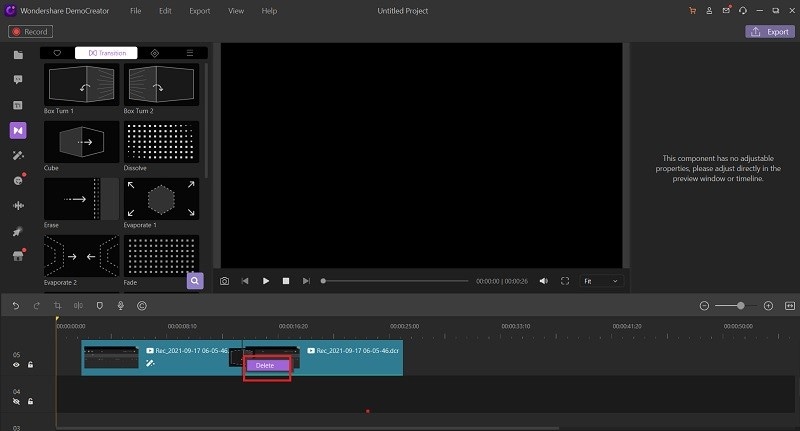Viewport: 800px width, 431px height.
Task: Switch to the diamond effects tab
Action: coord(155,53)
